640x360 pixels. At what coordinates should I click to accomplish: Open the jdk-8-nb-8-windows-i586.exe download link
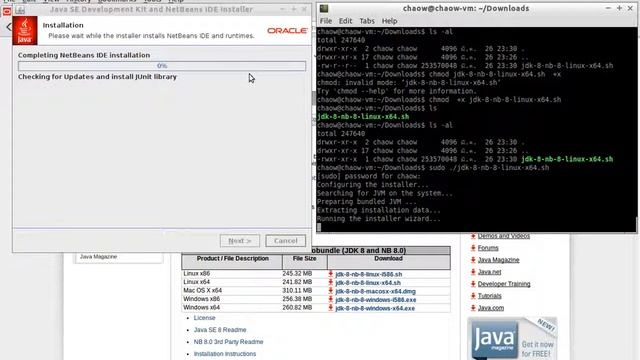tap(376, 300)
